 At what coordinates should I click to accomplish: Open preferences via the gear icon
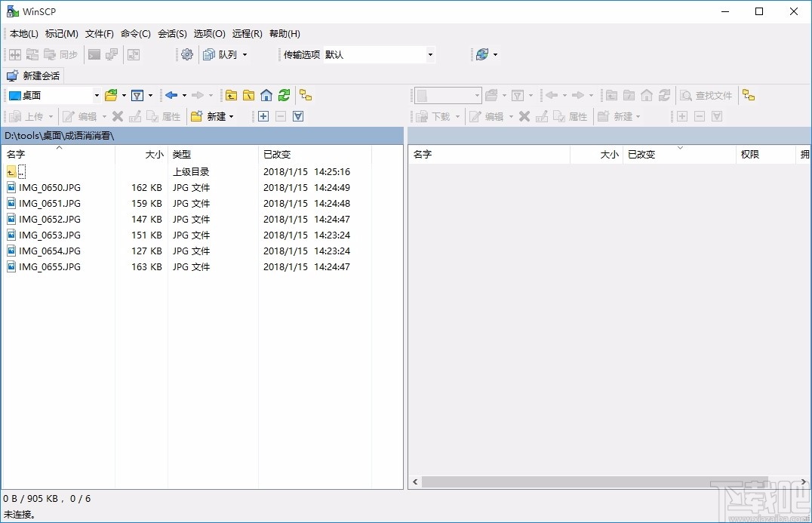[x=186, y=54]
